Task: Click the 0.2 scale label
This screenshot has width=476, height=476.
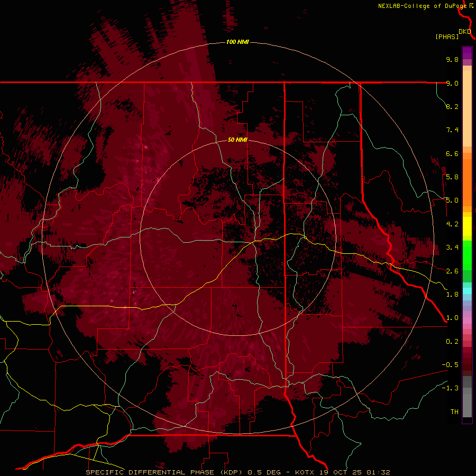Action: tap(452, 342)
